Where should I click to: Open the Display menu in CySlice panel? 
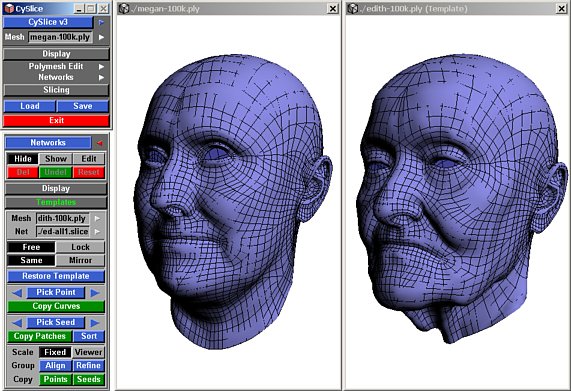click(56, 54)
